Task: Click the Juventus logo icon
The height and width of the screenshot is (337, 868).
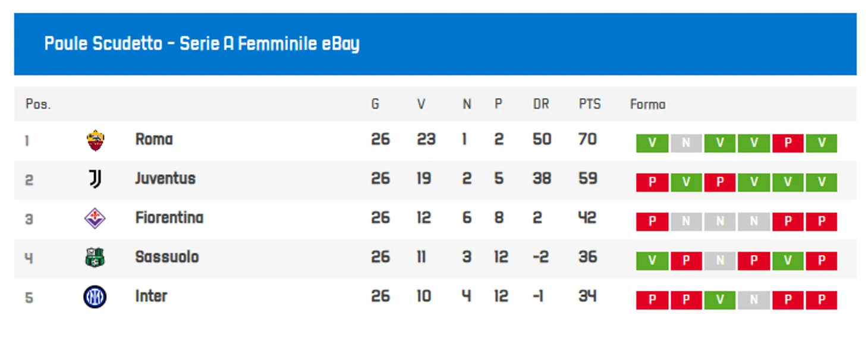Action: point(95,179)
